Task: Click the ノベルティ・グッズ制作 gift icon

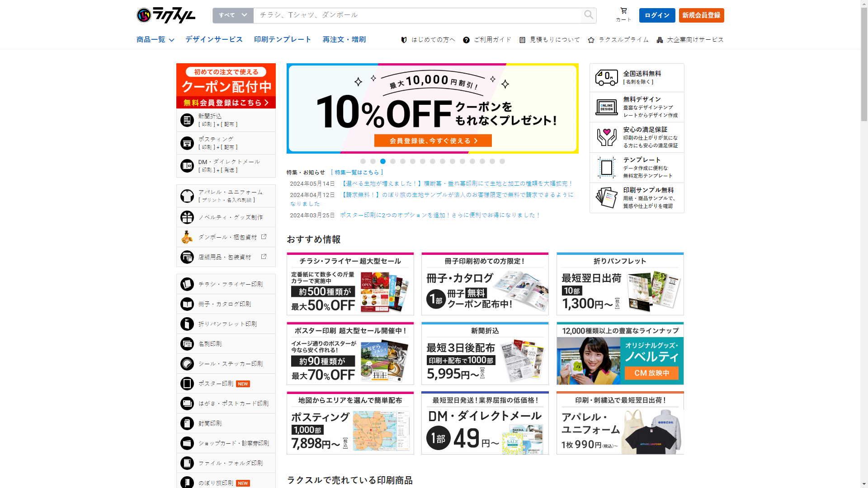Action: click(187, 217)
